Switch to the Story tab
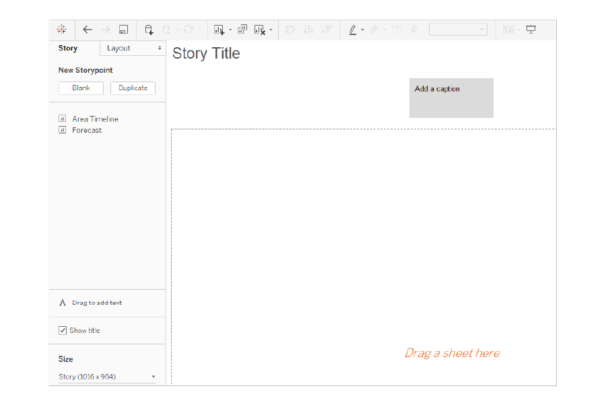The image size is (606, 405). pos(68,48)
